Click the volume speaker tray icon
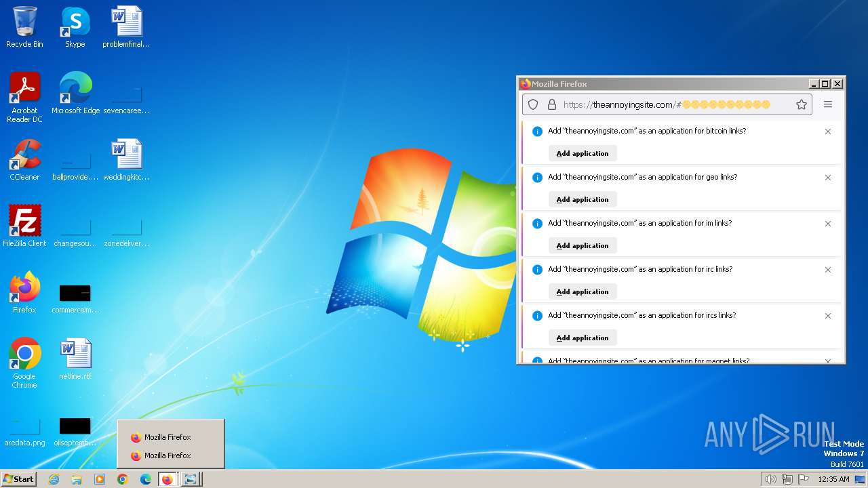This screenshot has height=488, width=868. pyautogui.click(x=770, y=479)
